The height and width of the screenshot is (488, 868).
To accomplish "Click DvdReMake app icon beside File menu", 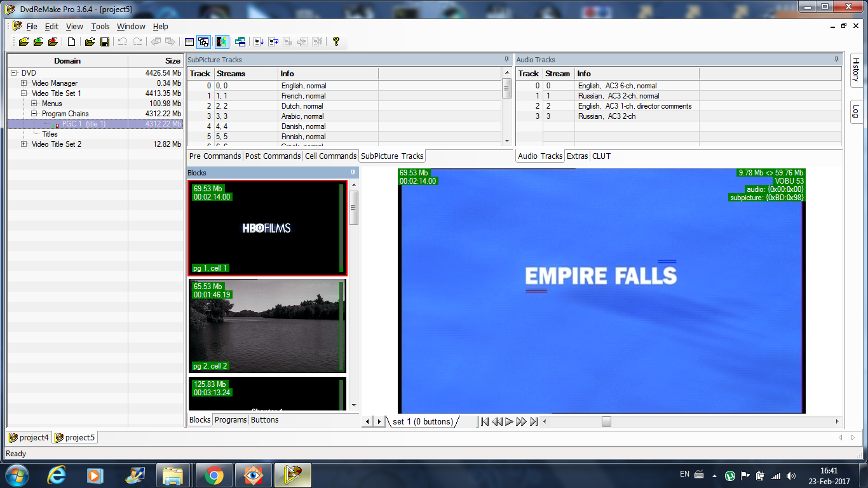I will 17,26.
